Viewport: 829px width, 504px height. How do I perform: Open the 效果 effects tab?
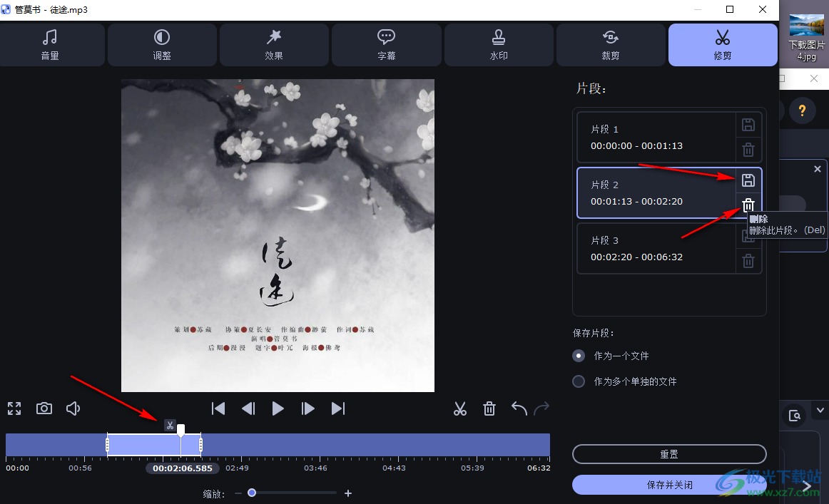point(275,45)
